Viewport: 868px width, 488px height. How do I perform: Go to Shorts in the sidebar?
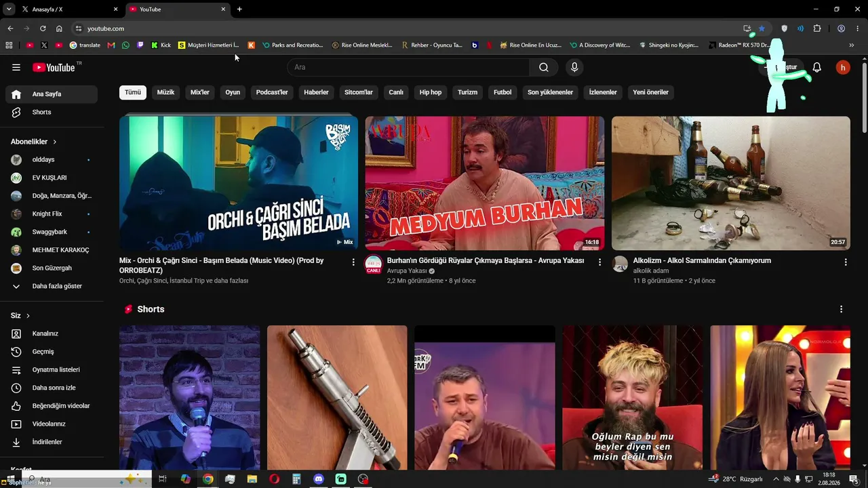pos(52,112)
